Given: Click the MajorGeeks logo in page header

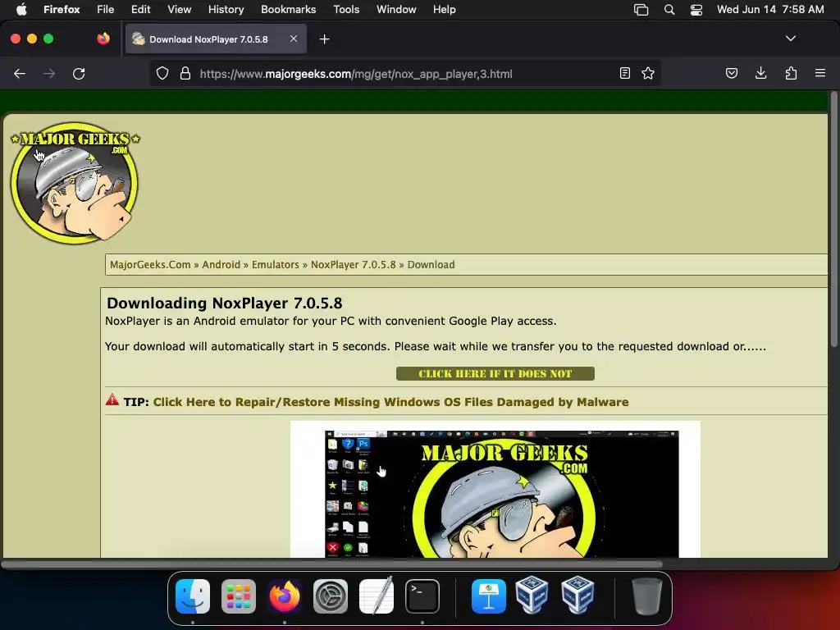Looking at the screenshot, I should coord(75,183).
